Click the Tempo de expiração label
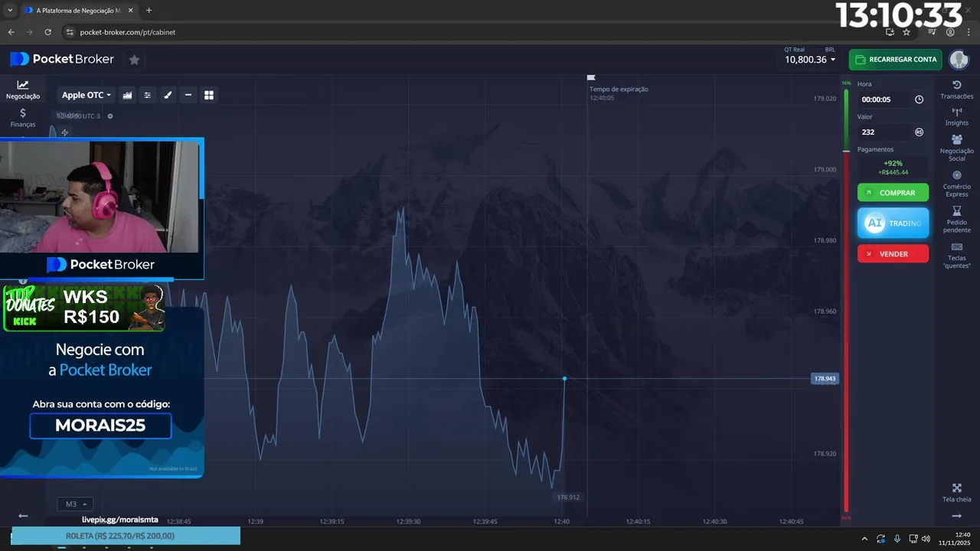Image resolution: width=980 pixels, height=551 pixels. (x=619, y=89)
